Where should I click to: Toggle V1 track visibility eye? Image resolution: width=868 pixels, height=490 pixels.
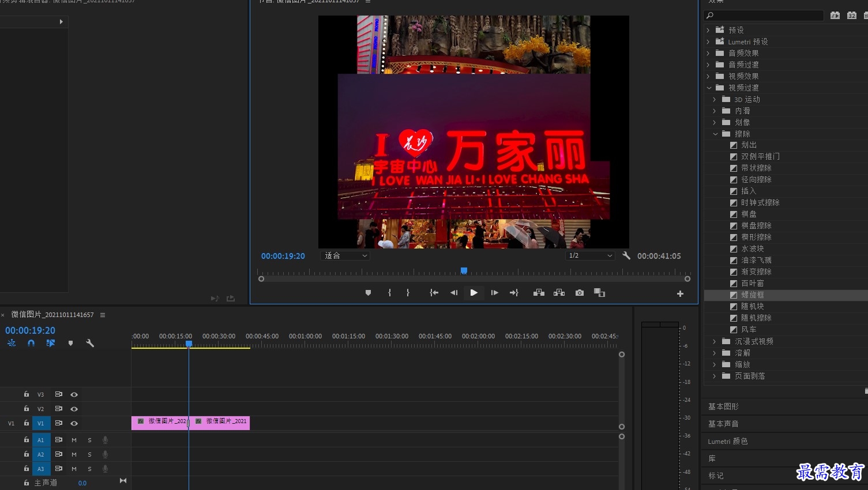[x=74, y=423]
